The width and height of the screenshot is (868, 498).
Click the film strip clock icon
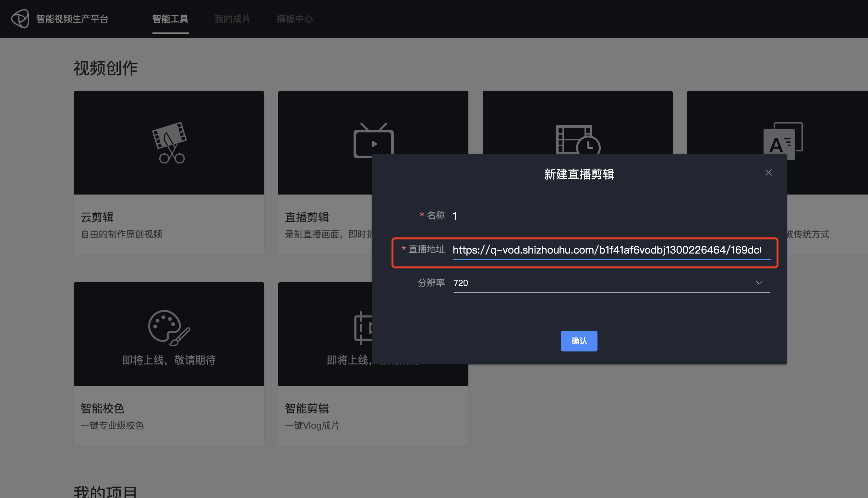pos(578,139)
